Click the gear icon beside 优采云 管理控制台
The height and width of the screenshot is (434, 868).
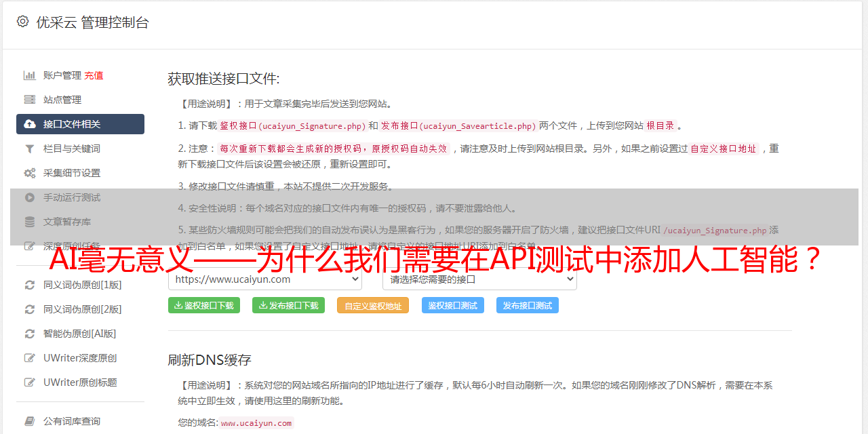point(22,22)
